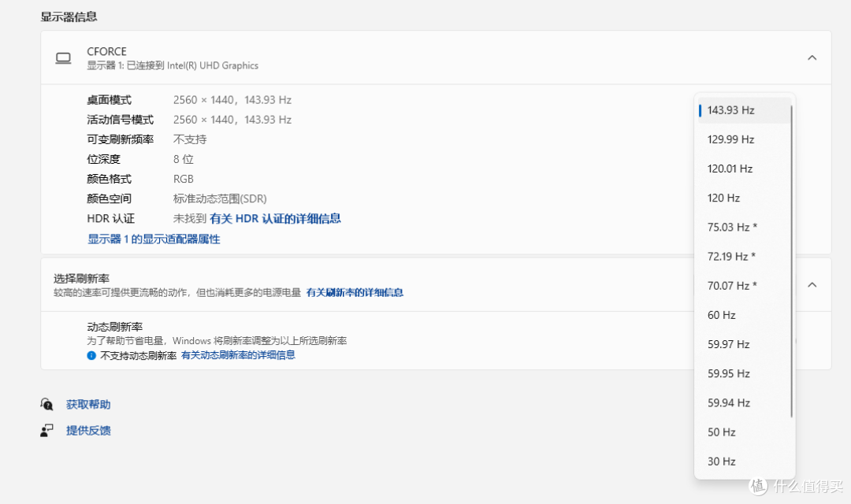
Task: Choose 59.94 Hz in the list
Action: pyautogui.click(x=744, y=403)
